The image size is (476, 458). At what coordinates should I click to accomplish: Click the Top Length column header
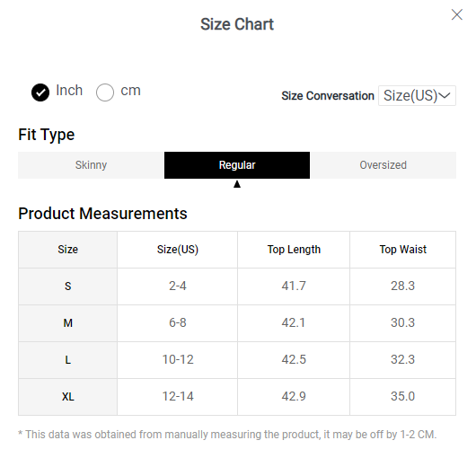[294, 250]
